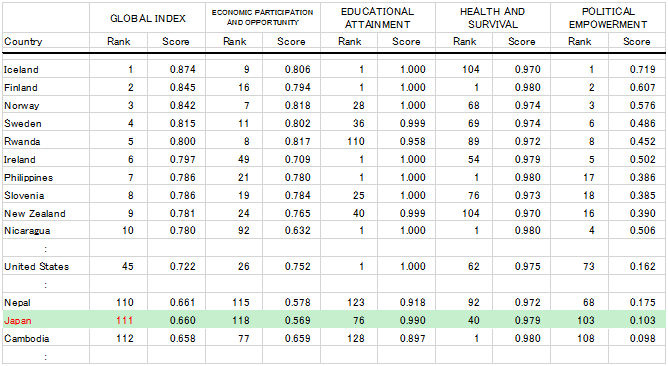Screen dimensions: 668x366
Task: Click the GLOBAL INDEX header cell
Action: [x=148, y=18]
